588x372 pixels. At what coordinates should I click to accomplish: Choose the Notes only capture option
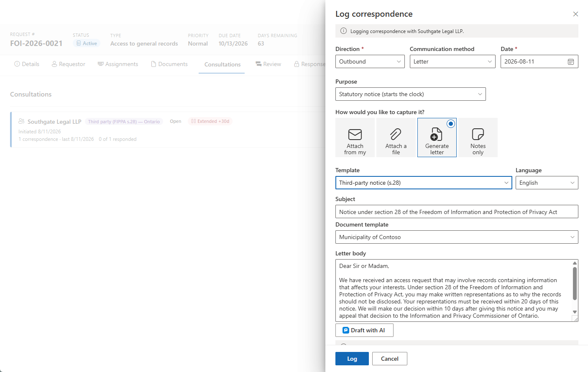pyautogui.click(x=478, y=138)
